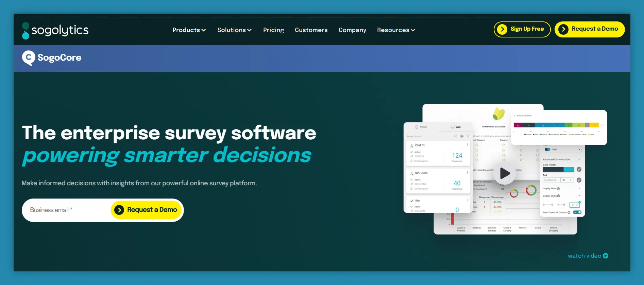Open the Mint theme dropdown

[x=562, y=149]
